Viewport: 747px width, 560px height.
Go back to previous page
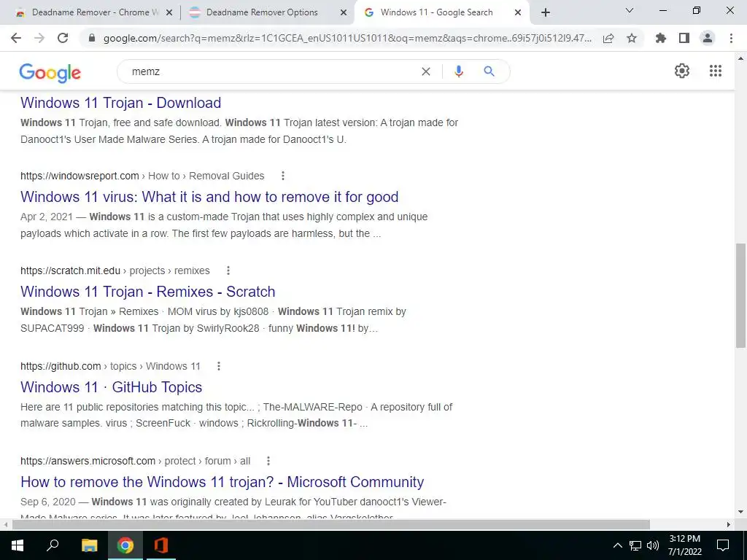[x=16, y=38]
